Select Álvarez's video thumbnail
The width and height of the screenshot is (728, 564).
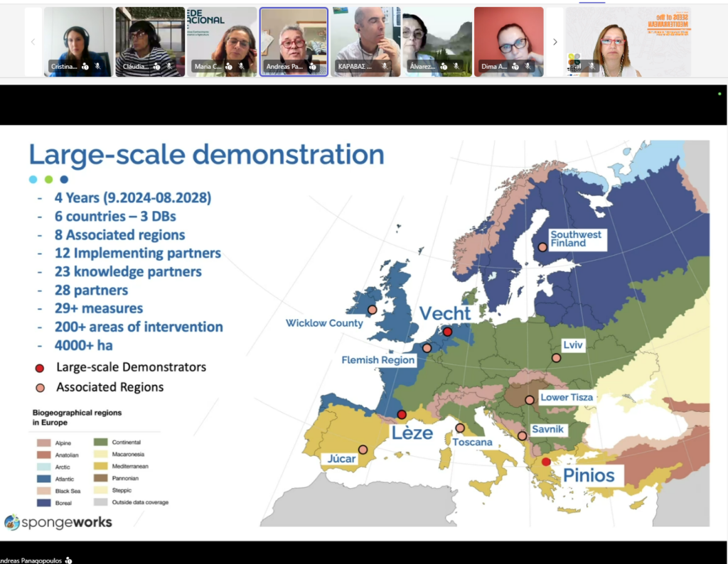(437, 42)
